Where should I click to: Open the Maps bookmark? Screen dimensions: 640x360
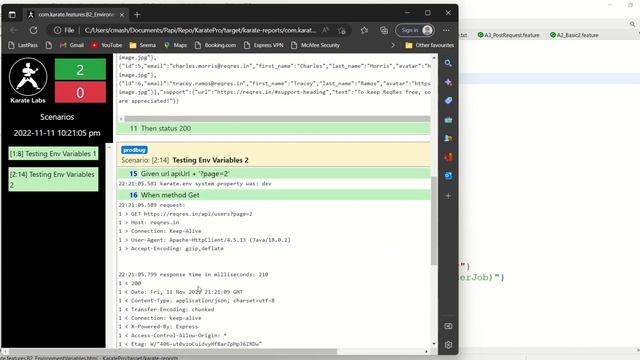pos(176,45)
